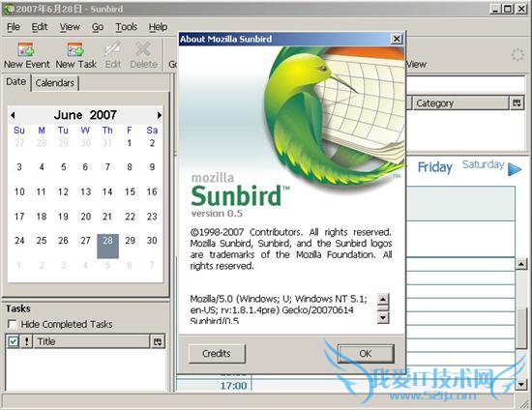Select June 9 in mini calendar
The height and width of the screenshot is (410, 532).
pyautogui.click(x=152, y=167)
